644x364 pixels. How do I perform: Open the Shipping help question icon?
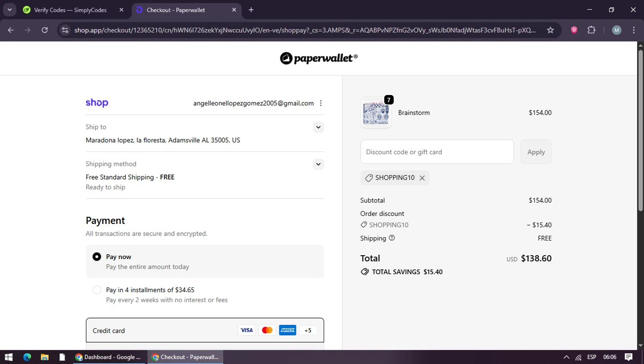point(392,238)
